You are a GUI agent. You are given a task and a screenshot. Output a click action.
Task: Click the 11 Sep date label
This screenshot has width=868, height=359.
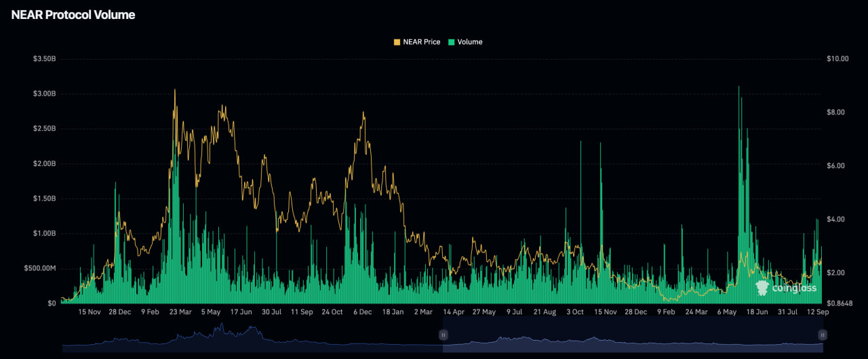302,312
